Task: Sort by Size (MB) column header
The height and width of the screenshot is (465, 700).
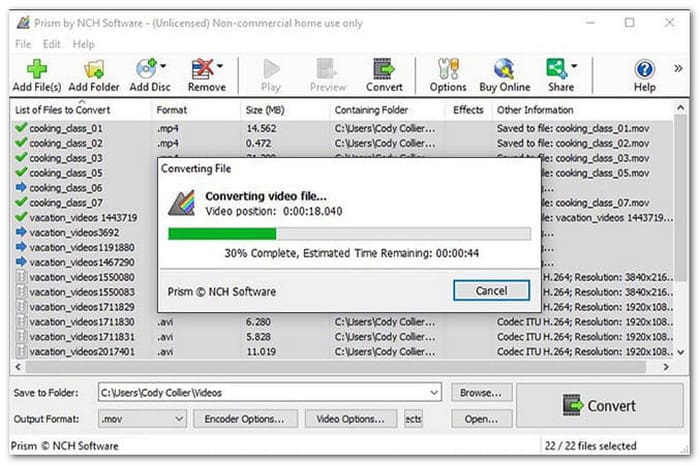Action: 265,110
